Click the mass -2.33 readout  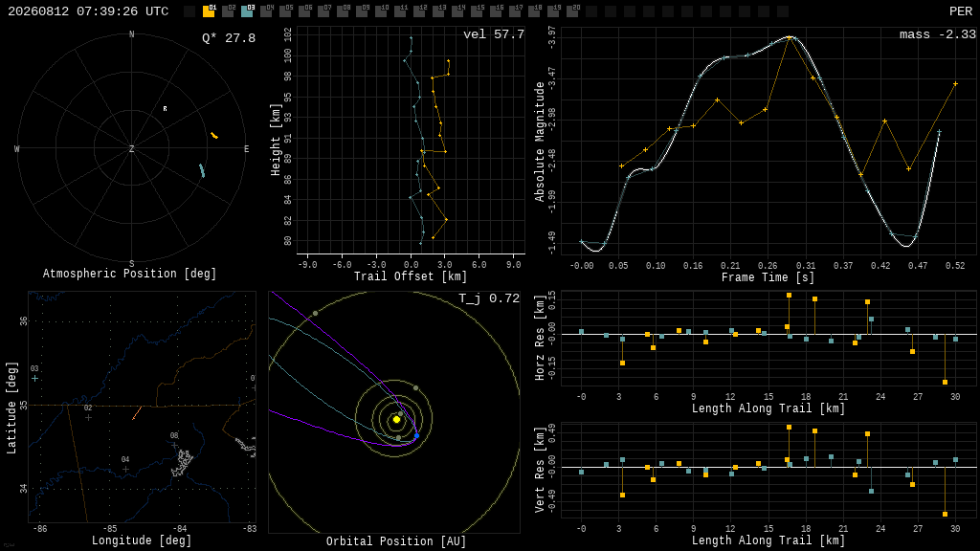[938, 34]
